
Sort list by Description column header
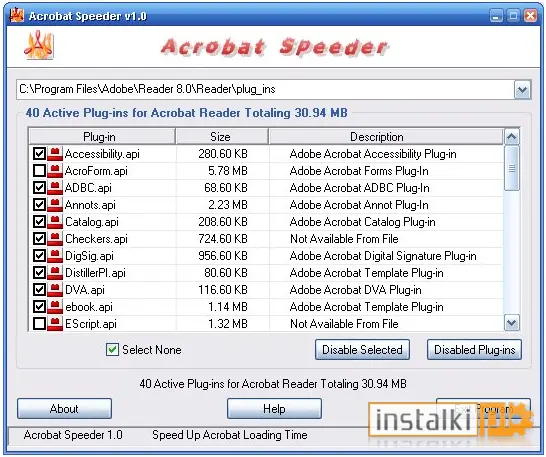click(x=386, y=137)
